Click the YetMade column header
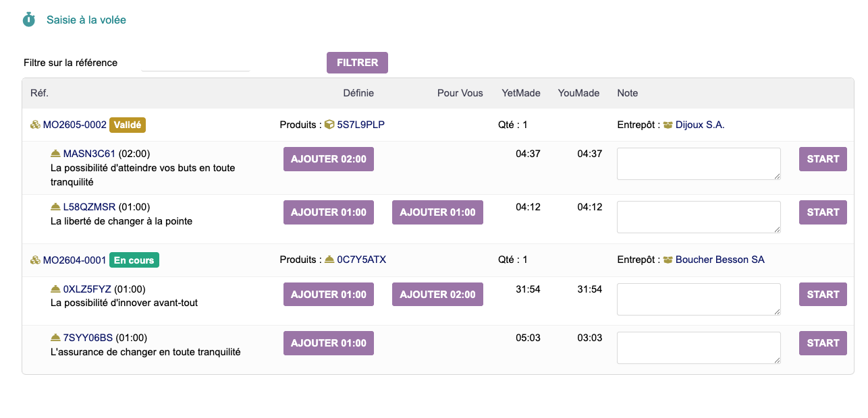The image size is (868, 418). [x=521, y=93]
